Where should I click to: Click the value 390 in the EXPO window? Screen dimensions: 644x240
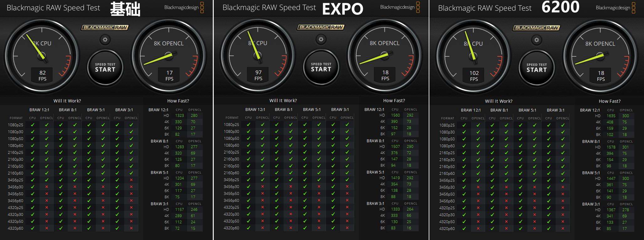click(394, 122)
